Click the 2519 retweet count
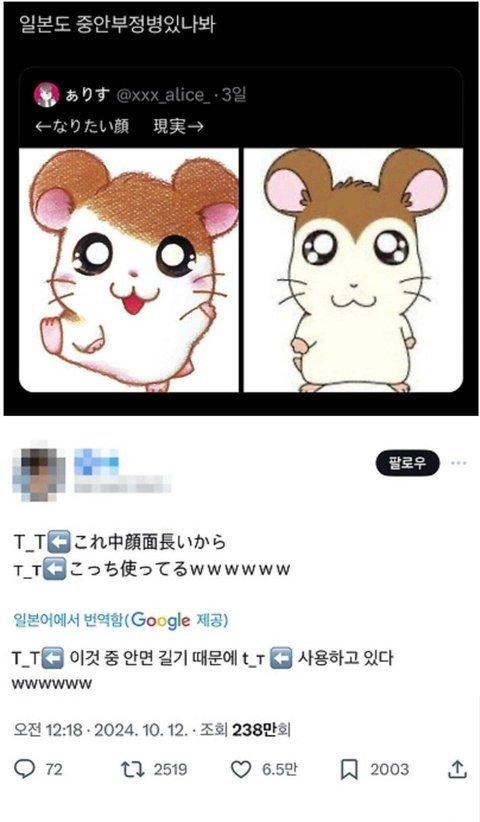480x822 pixels. click(170, 769)
